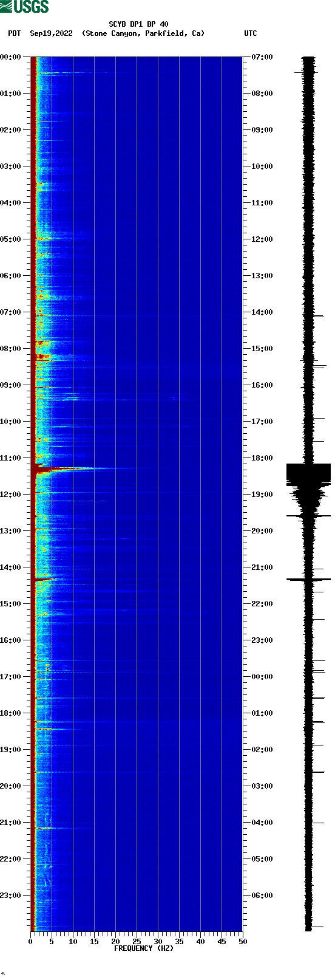Click the UTC time label '10:00'
335x980 pixels.
click(x=262, y=166)
